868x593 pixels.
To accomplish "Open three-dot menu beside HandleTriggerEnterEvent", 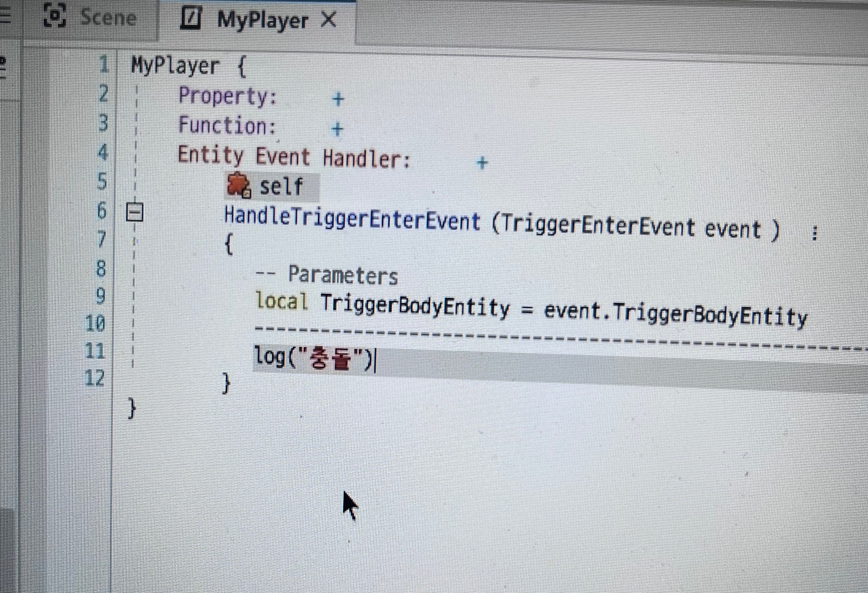I will [x=815, y=233].
